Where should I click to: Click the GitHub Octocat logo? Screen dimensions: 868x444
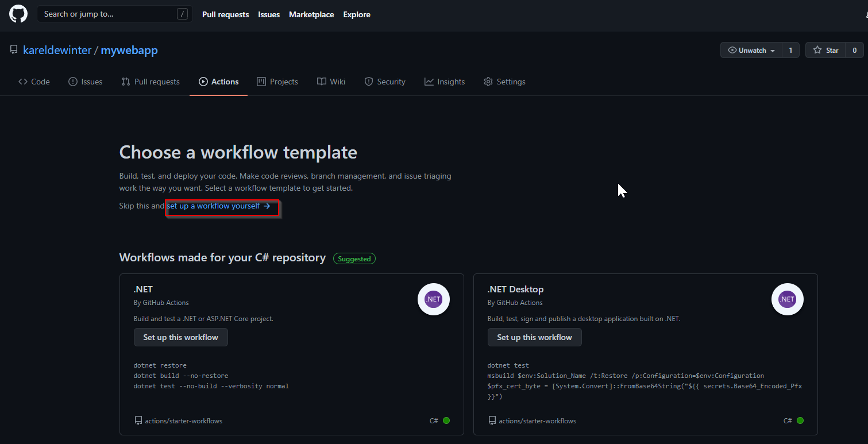coord(18,14)
